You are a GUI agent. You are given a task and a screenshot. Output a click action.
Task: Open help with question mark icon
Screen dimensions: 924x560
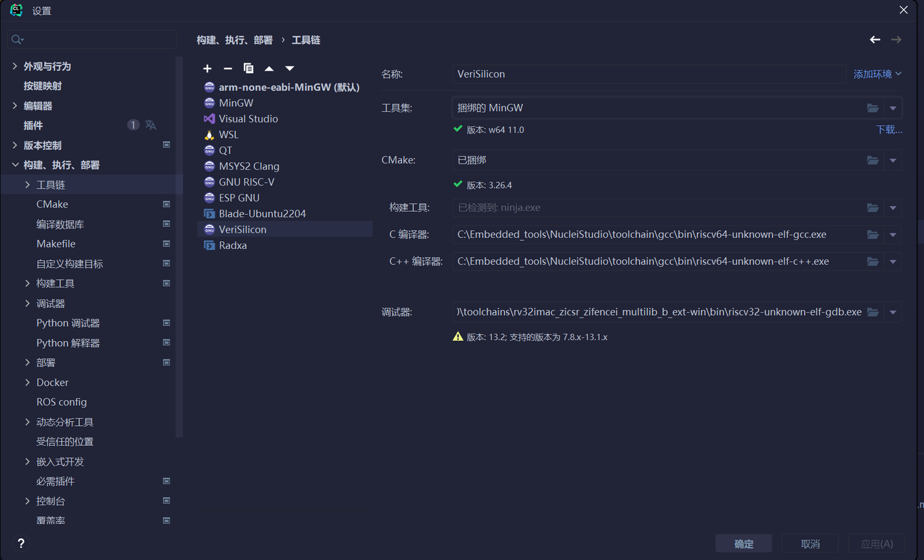(x=21, y=543)
